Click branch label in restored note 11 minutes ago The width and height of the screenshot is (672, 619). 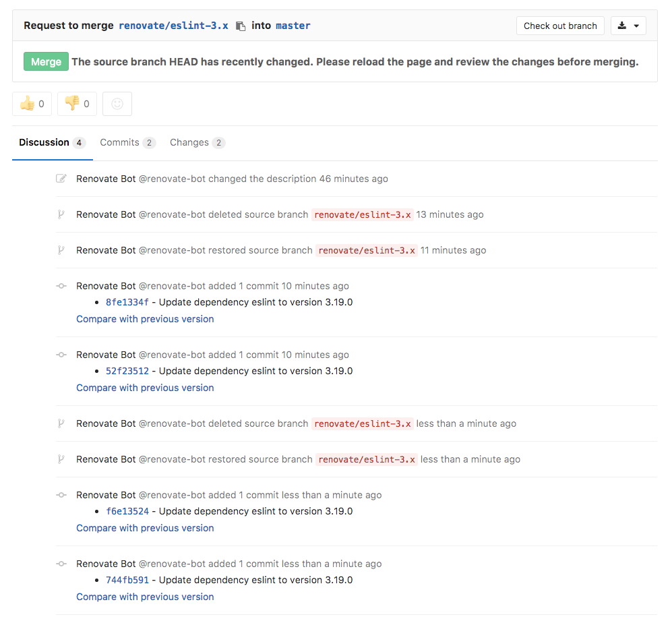pyautogui.click(x=367, y=250)
